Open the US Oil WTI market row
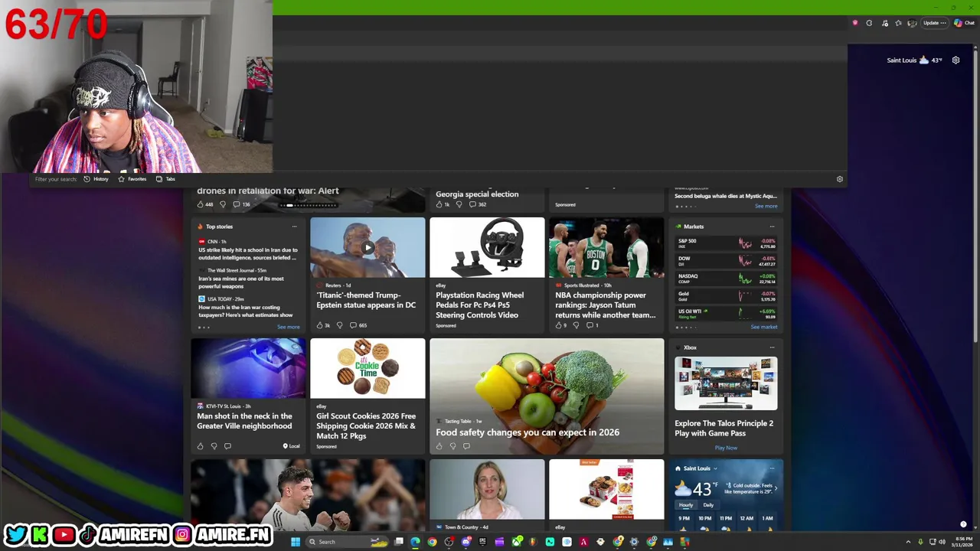 [726, 313]
